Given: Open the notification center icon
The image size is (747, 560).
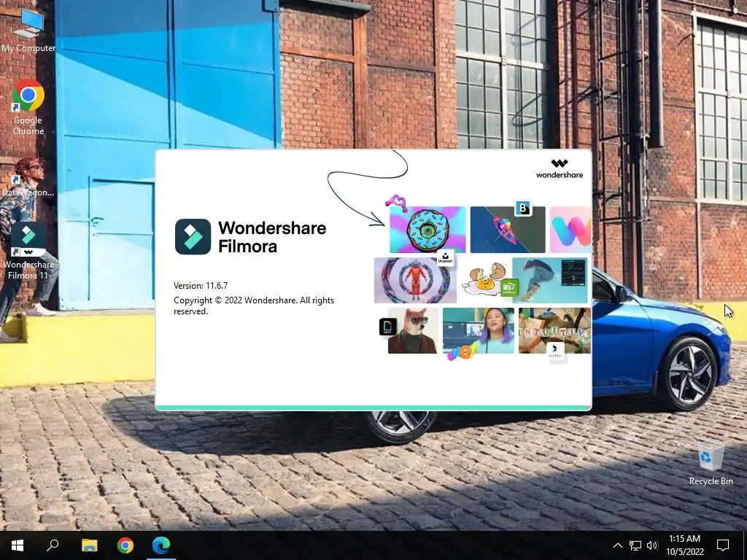Looking at the screenshot, I should [723, 545].
